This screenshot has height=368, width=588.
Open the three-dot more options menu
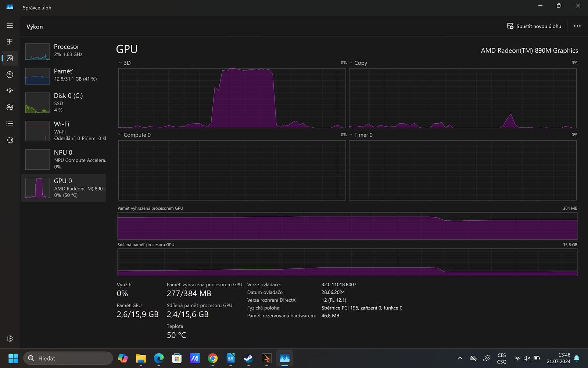point(577,26)
